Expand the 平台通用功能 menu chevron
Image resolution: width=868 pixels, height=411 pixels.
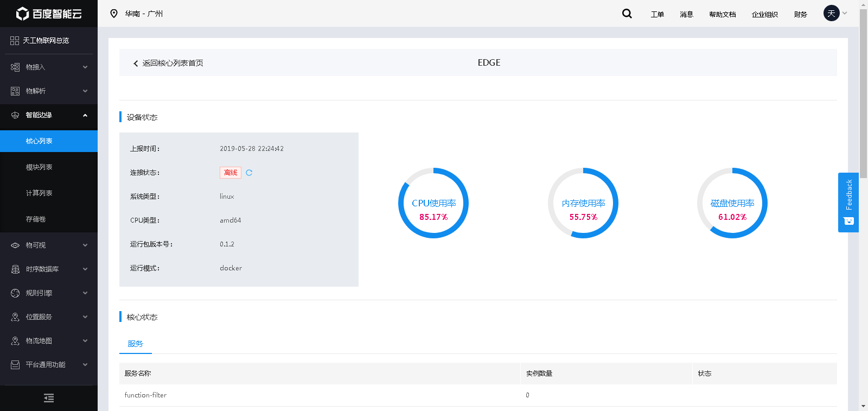85,365
